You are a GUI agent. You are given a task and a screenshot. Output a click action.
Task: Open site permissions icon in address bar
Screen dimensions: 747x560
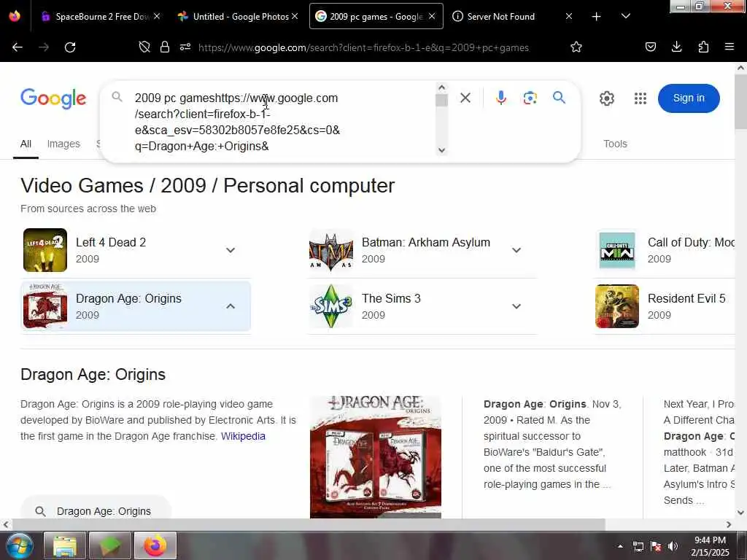coord(185,47)
